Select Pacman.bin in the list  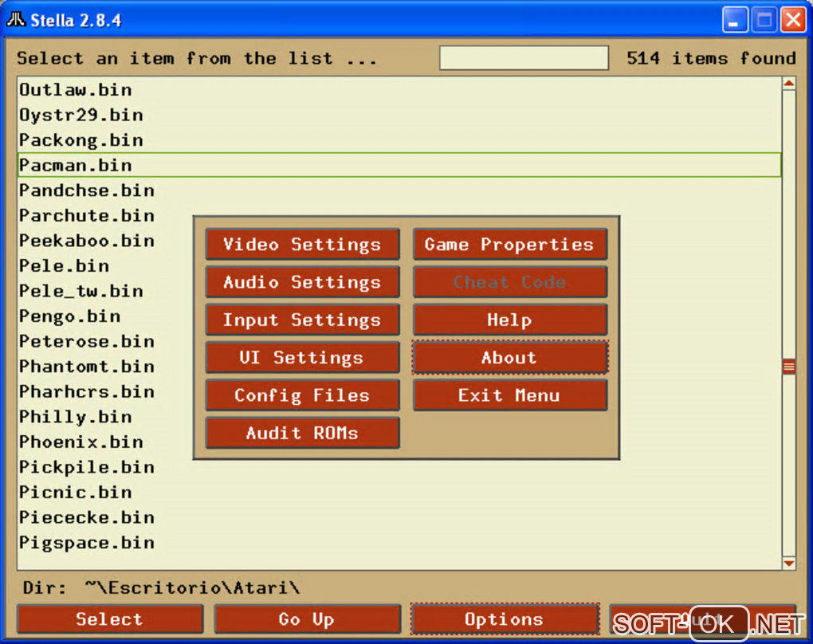pyautogui.click(x=399, y=165)
